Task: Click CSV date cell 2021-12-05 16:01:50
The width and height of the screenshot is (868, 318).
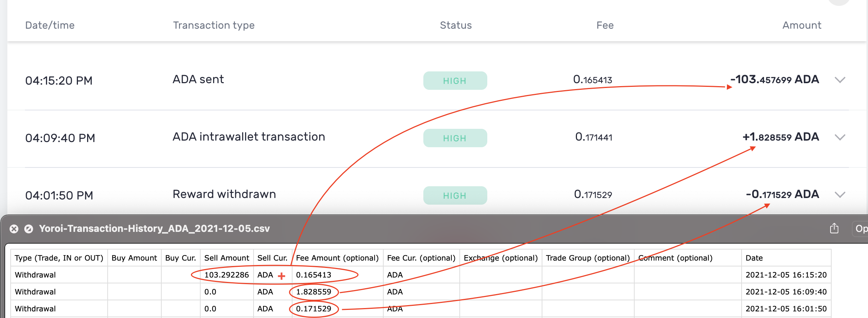Action: point(786,309)
